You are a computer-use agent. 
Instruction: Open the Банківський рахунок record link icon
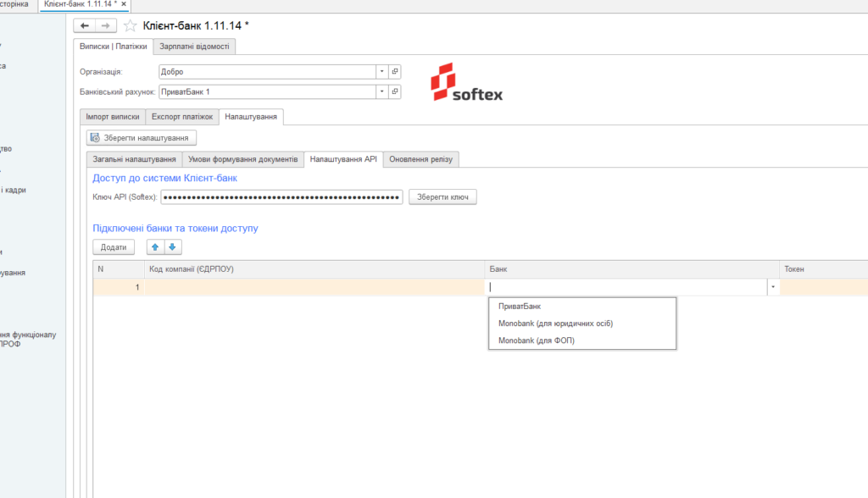[x=395, y=91]
